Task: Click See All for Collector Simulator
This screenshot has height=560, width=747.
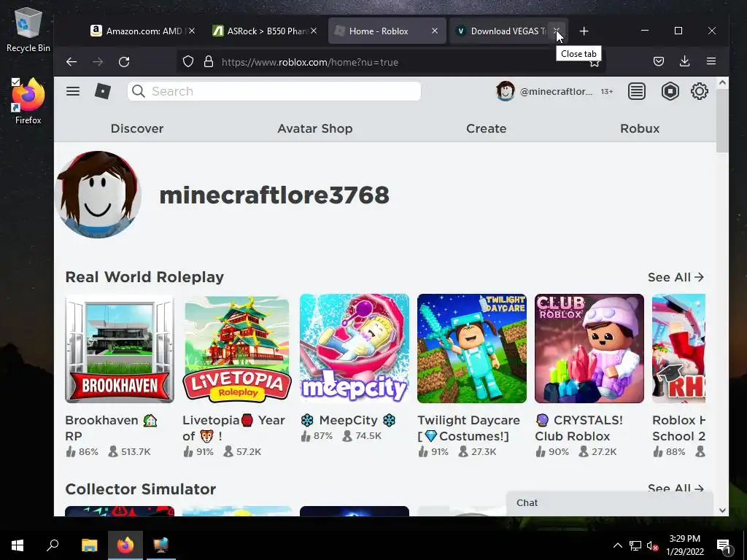Action: tap(676, 489)
